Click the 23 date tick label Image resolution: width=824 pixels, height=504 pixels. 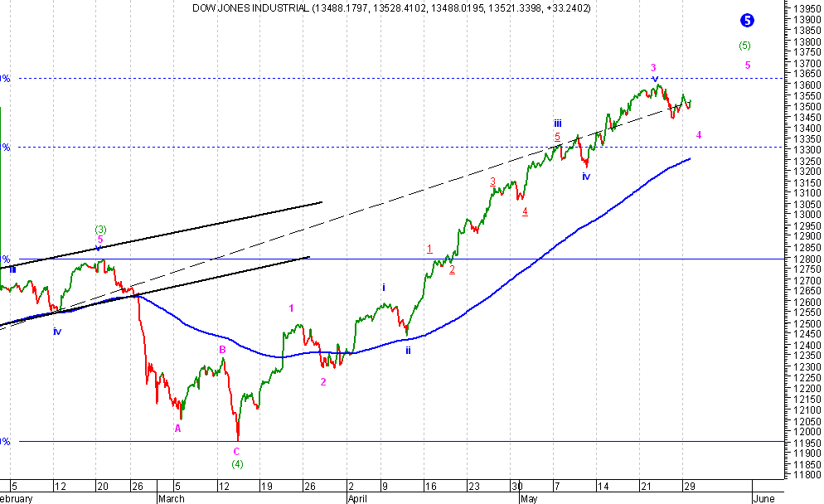[x=474, y=486]
